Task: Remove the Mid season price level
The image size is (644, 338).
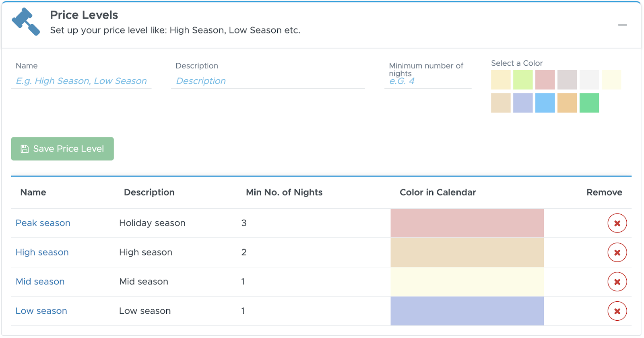Action: (617, 282)
